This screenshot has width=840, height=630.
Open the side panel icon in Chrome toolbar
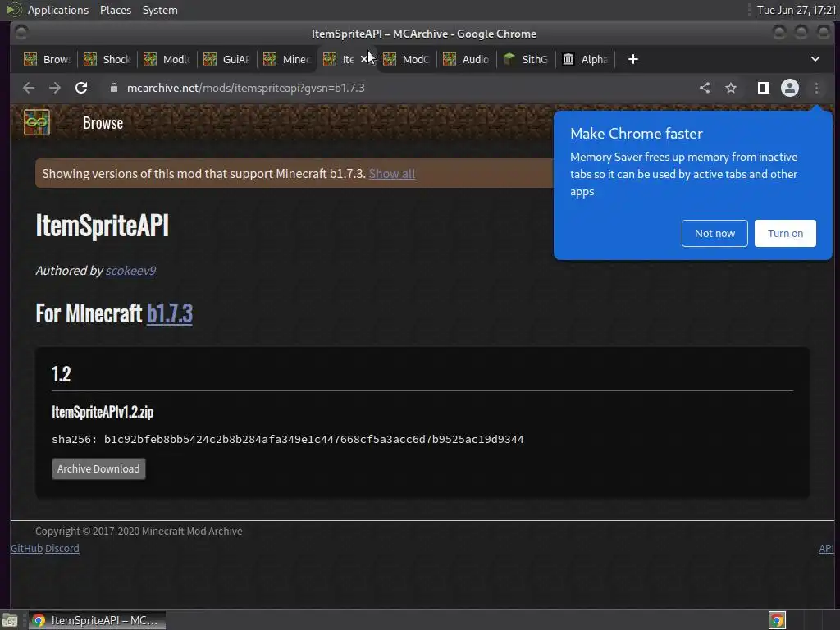(764, 88)
